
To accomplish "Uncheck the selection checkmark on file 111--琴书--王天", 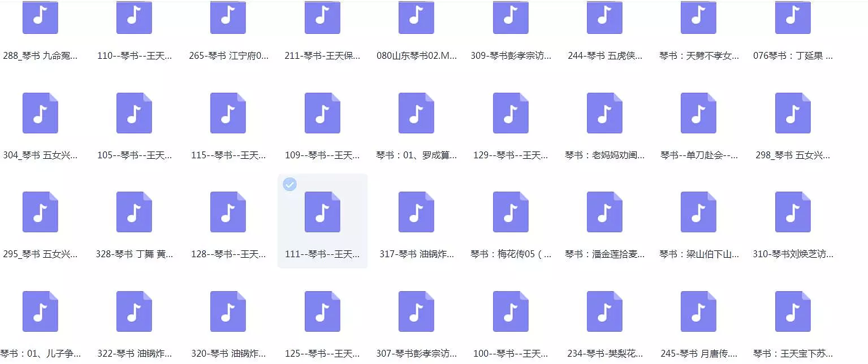I will coord(290,184).
